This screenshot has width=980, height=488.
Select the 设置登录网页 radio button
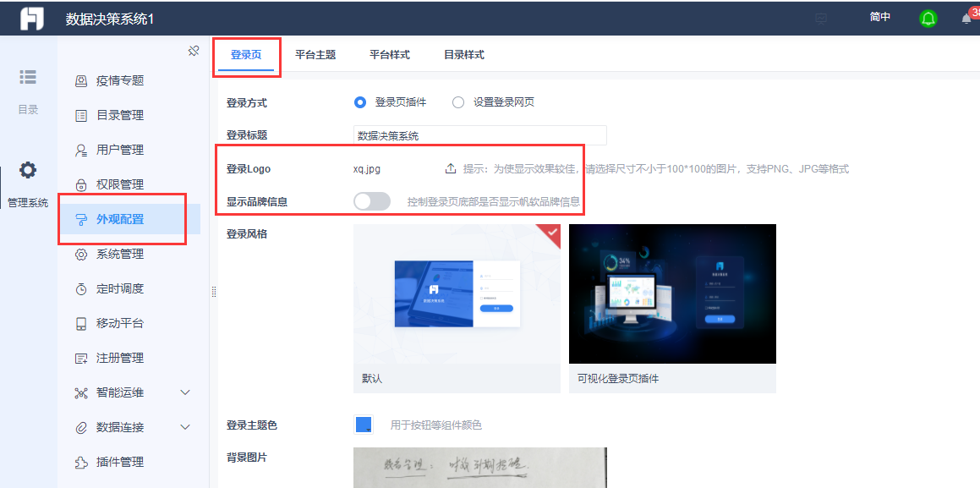(x=458, y=102)
